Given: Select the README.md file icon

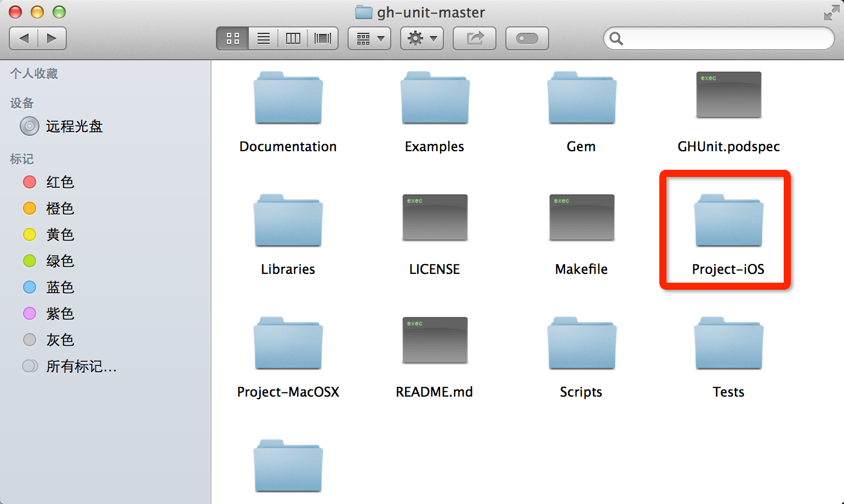Looking at the screenshot, I should point(435,340).
